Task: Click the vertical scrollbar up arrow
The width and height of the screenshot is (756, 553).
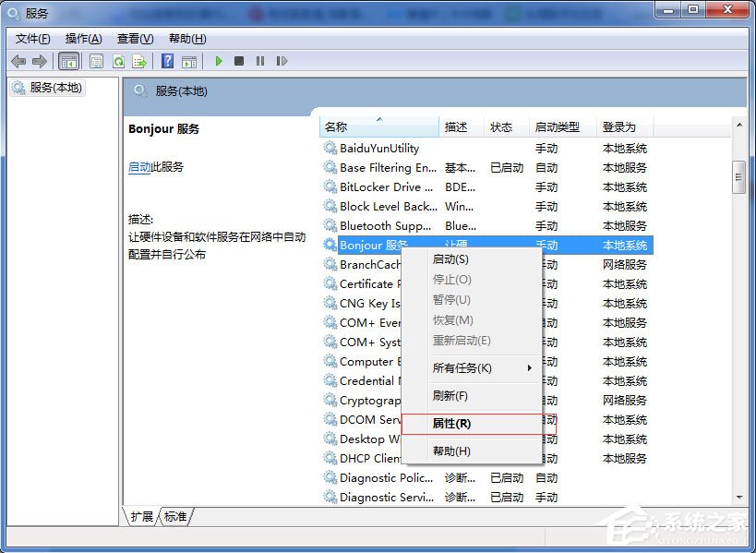Action: [739, 126]
